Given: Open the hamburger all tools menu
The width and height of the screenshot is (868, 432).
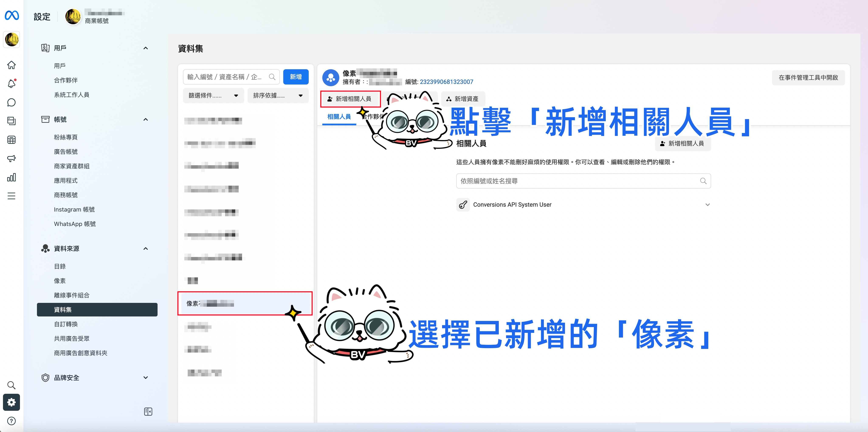Looking at the screenshot, I should [x=11, y=196].
